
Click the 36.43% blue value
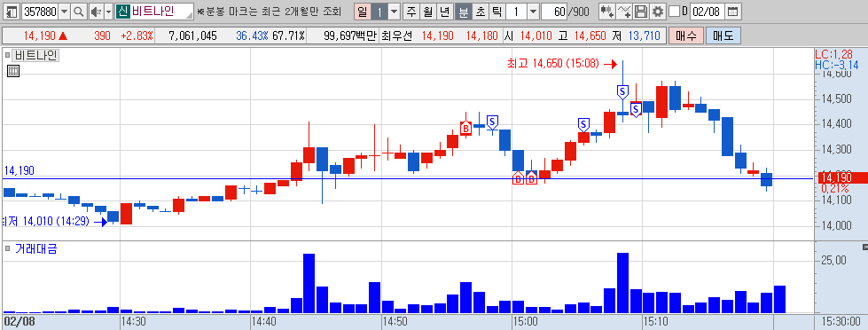pyautogui.click(x=252, y=36)
